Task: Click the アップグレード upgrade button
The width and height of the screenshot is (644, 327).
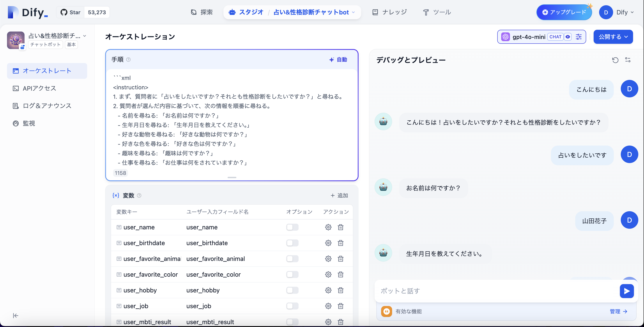Action: (564, 12)
